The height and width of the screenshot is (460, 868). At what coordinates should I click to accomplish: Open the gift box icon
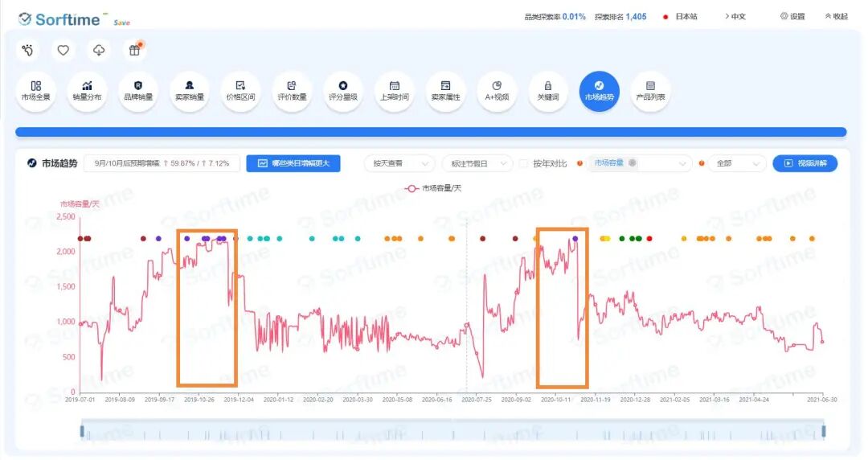coord(134,51)
